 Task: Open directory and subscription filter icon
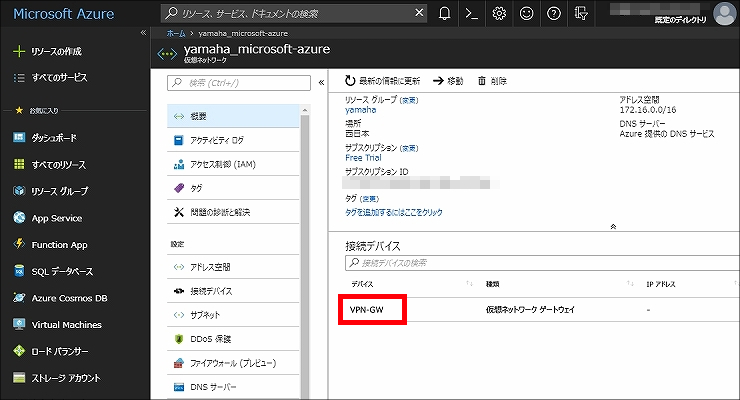(581, 14)
